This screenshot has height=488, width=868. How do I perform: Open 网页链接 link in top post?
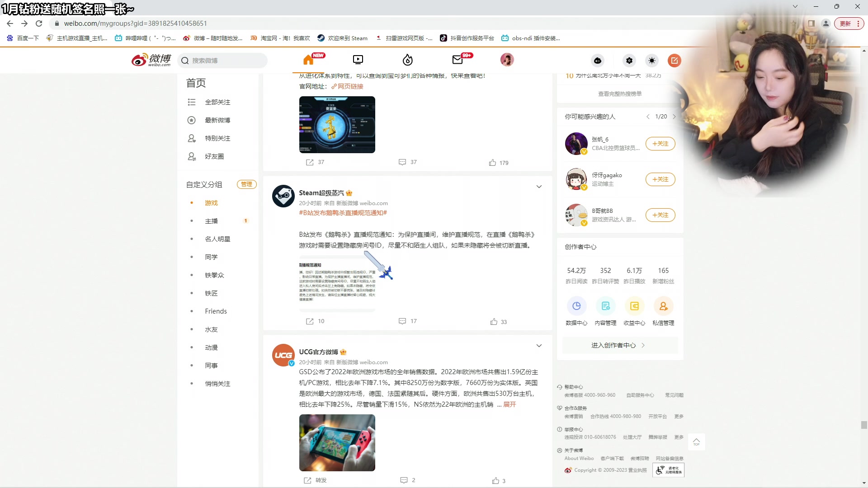348,86
